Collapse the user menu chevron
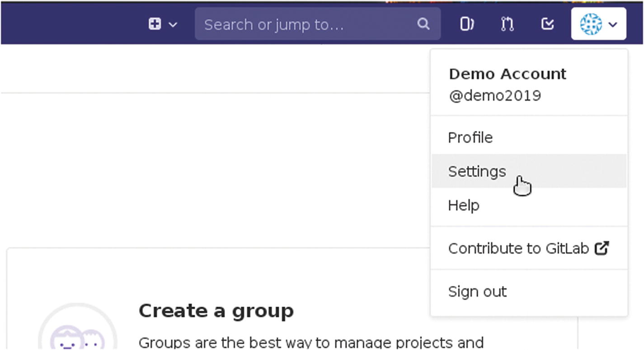This screenshot has width=644, height=350. coord(613,24)
